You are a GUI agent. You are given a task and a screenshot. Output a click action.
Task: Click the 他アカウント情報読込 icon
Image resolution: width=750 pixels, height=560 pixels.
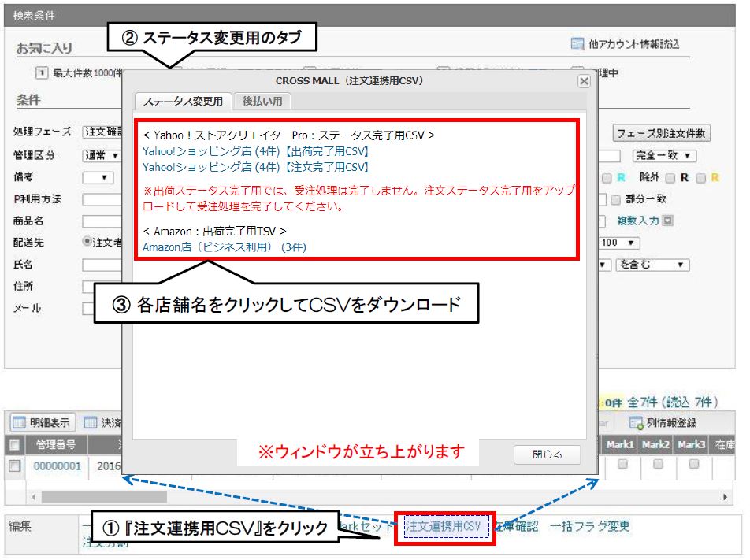(577, 44)
